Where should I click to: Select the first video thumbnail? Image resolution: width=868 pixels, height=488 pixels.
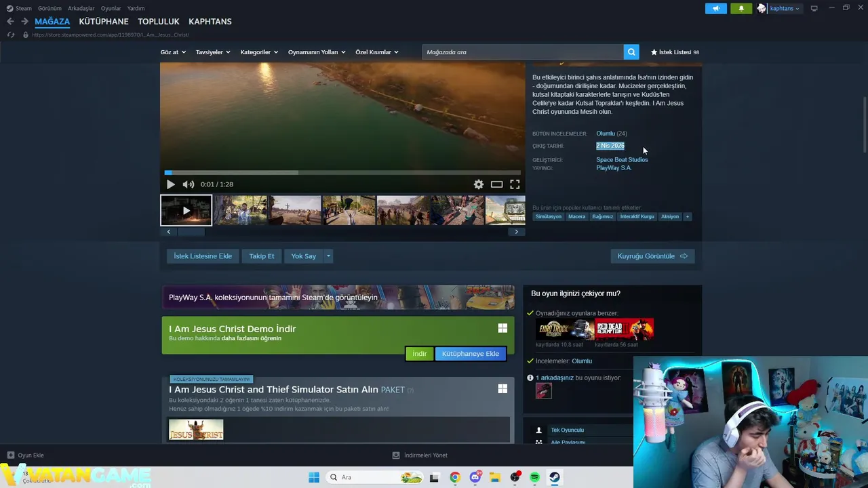point(186,210)
